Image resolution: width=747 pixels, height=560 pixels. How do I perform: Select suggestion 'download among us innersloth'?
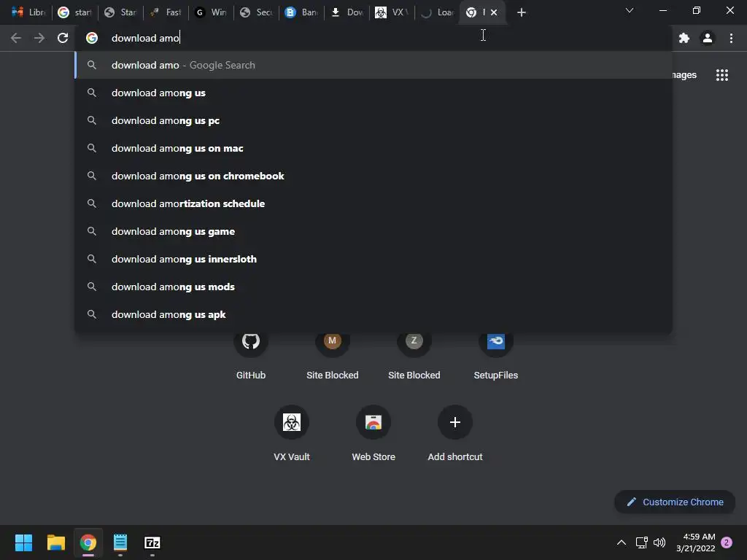(373, 259)
